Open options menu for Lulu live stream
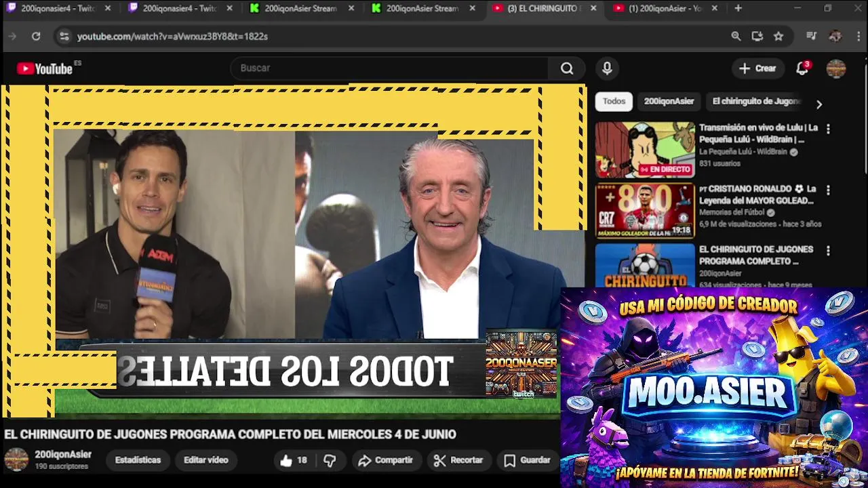The image size is (868, 488). point(827,129)
